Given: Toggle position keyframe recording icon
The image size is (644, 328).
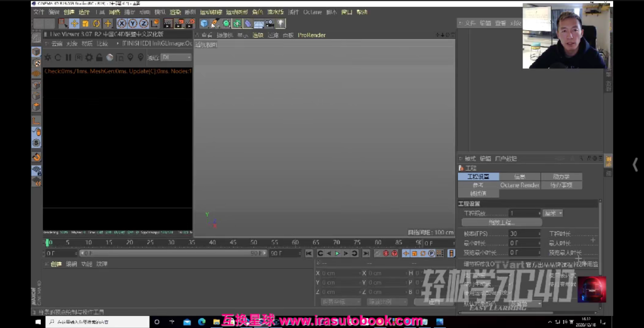Looking at the screenshot, I should (406, 254).
